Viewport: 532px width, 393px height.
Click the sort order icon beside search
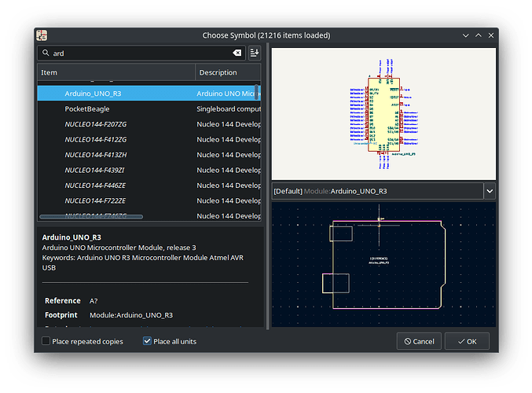click(255, 53)
